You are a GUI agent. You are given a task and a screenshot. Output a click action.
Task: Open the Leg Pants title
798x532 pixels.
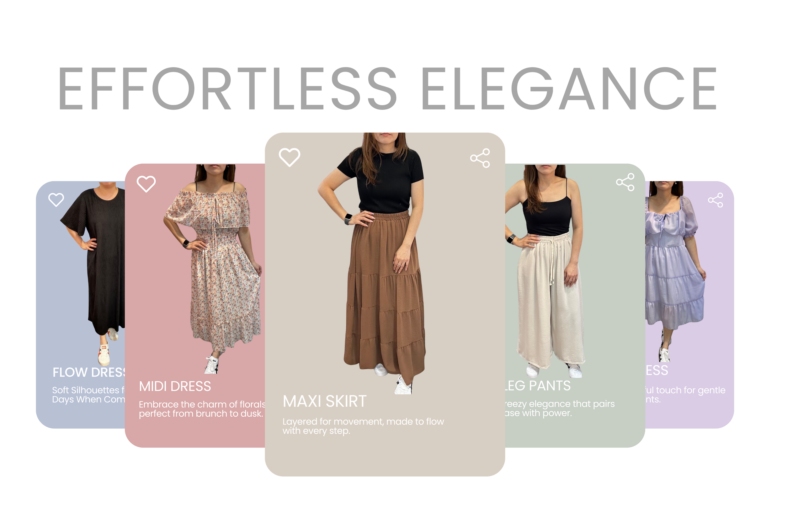point(538,386)
